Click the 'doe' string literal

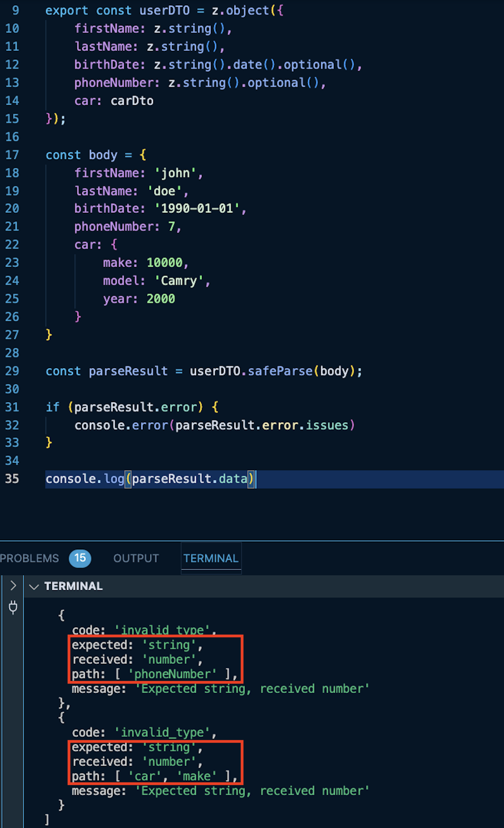pyautogui.click(x=164, y=191)
